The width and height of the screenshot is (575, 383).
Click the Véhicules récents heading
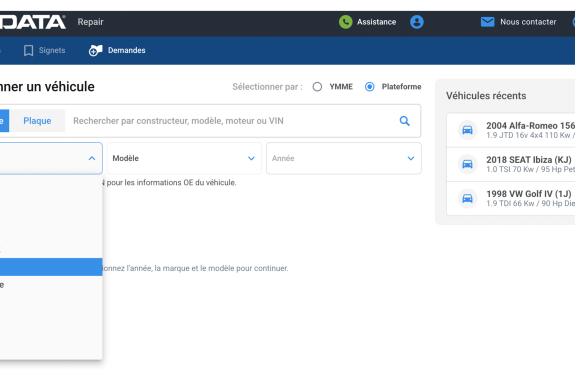(x=486, y=96)
